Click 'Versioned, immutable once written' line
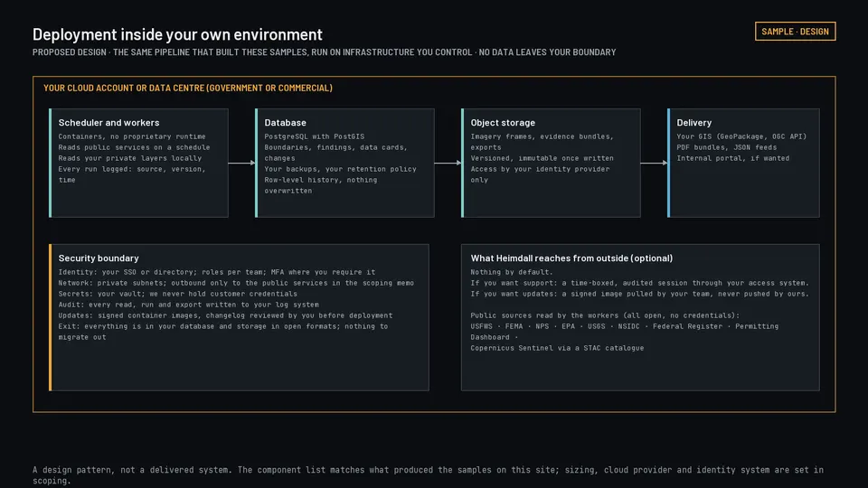This screenshot has width=868, height=488. 542,158
